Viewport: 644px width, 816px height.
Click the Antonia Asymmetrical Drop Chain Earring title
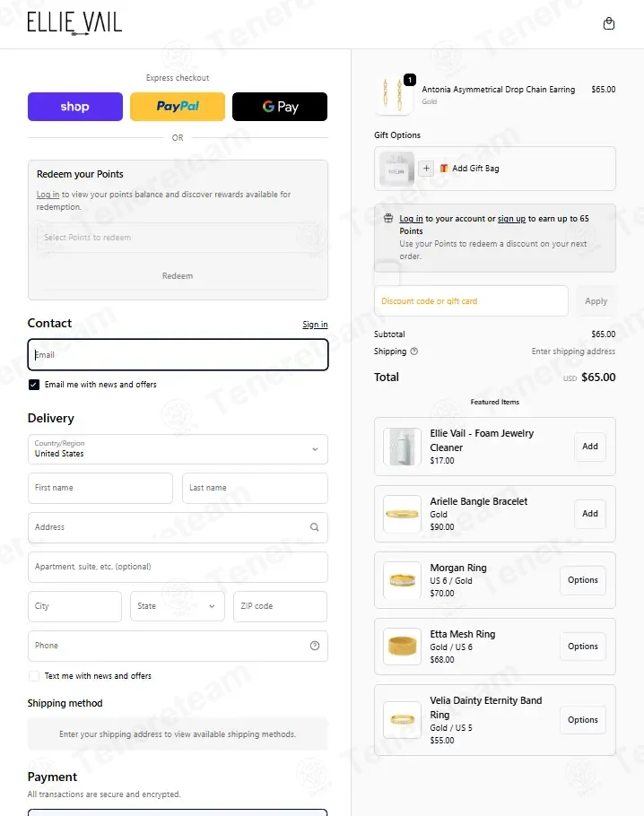tap(498, 90)
